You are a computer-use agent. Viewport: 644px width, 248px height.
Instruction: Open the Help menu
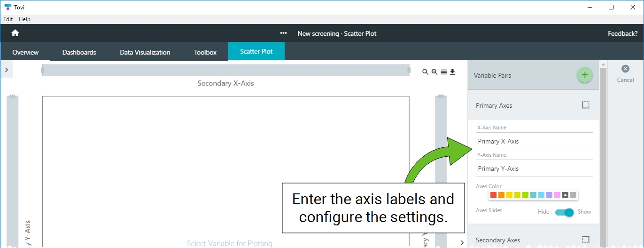click(x=24, y=19)
